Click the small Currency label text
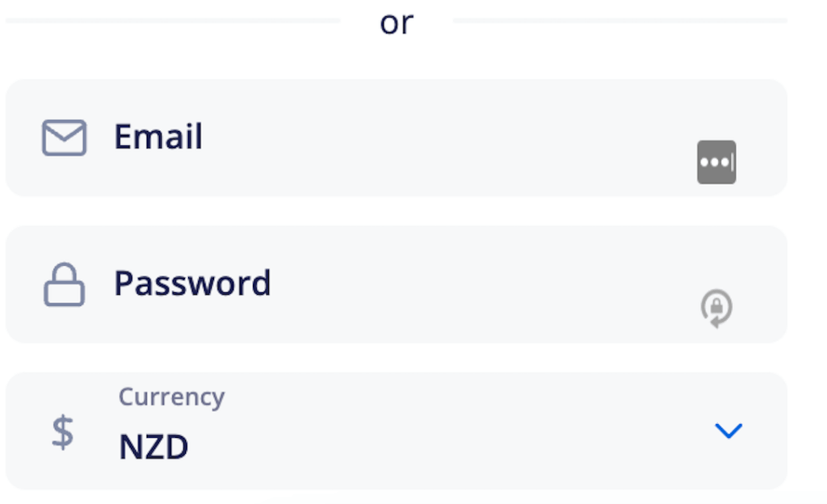This screenshot has height=504, width=827. click(171, 397)
